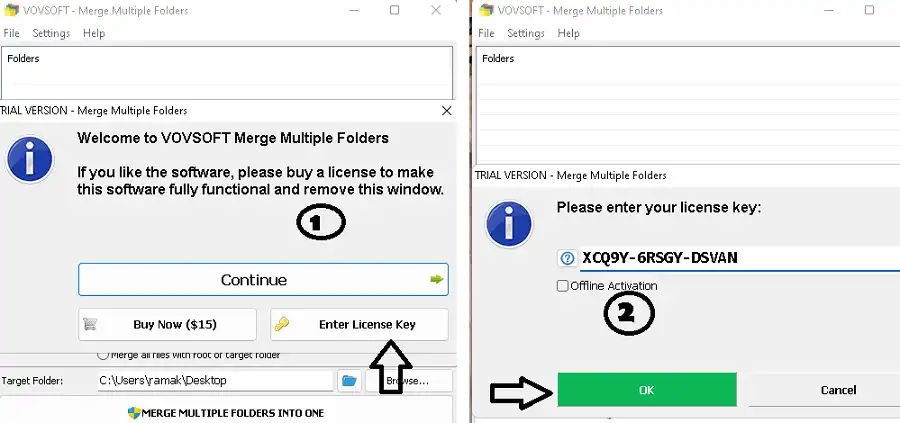Click the blue folder icon next to Target Folder

pyautogui.click(x=349, y=381)
